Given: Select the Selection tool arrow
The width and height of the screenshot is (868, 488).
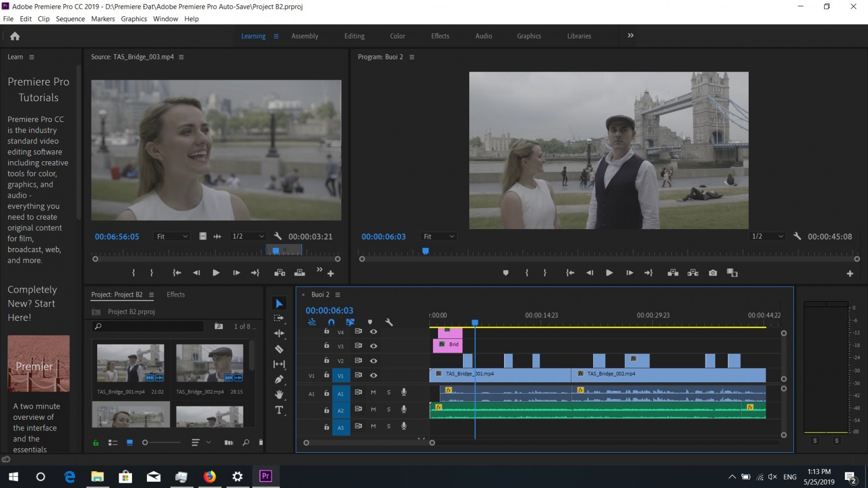Looking at the screenshot, I should (x=279, y=304).
